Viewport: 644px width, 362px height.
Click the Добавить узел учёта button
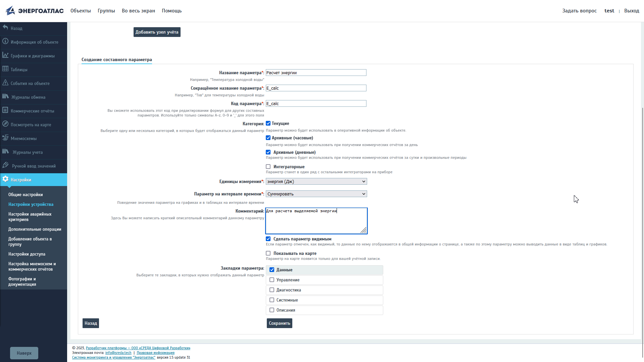point(157,32)
